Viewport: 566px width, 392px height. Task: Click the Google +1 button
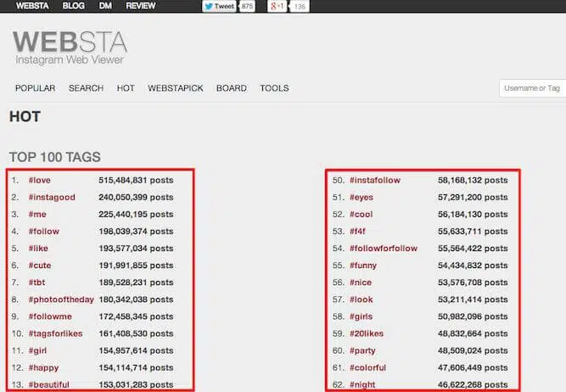[x=277, y=6]
